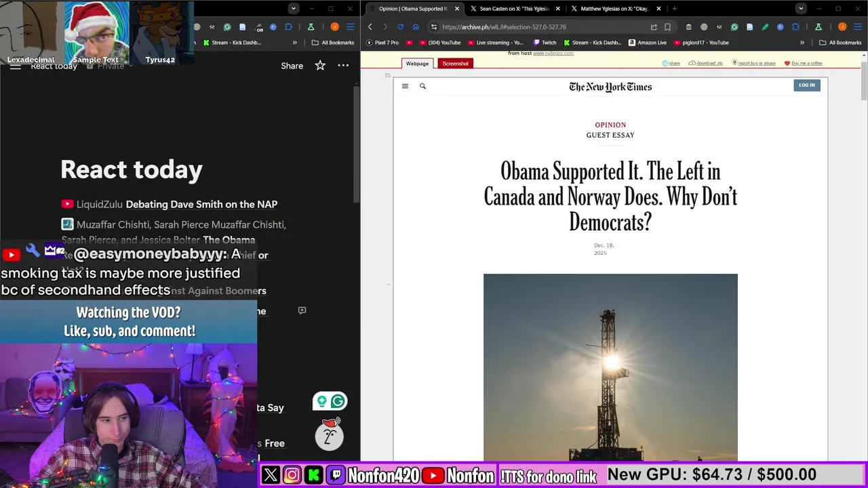
Task: Open All Bookmarks folder in left browser
Action: click(333, 43)
